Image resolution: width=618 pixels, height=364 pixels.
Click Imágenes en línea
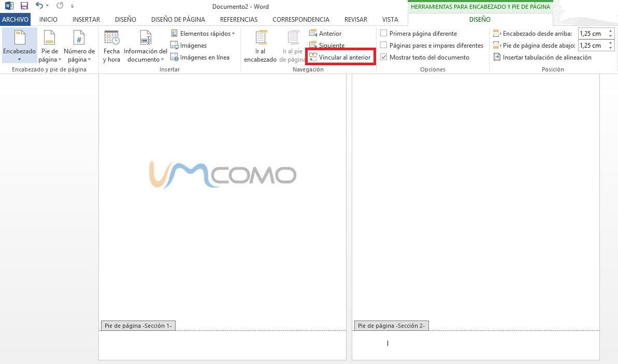(x=200, y=57)
